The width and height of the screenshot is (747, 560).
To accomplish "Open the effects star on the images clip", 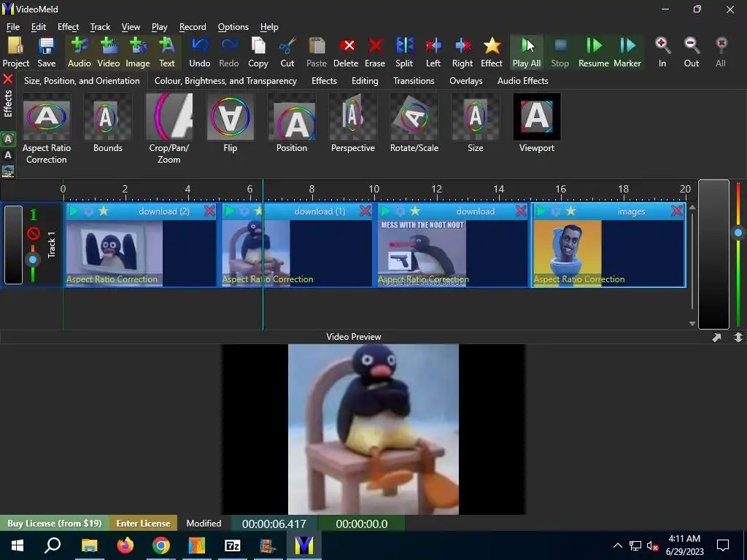I will coord(570,211).
